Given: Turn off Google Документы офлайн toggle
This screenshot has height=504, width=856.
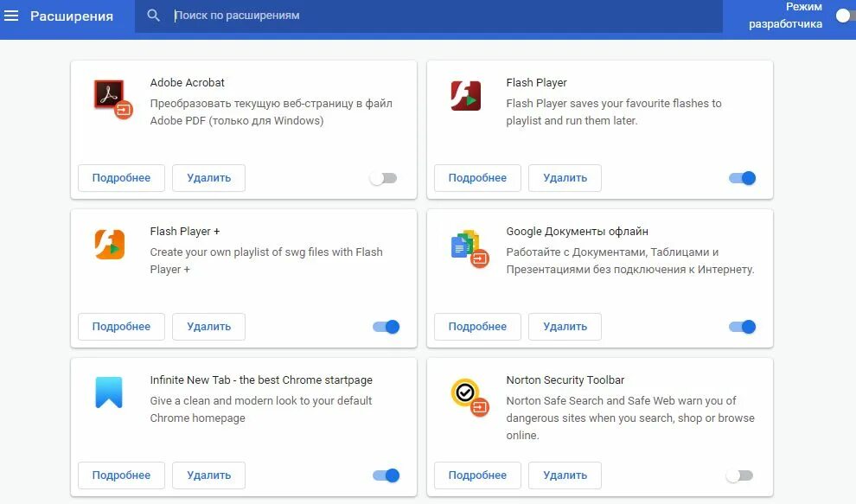Looking at the screenshot, I should click(742, 327).
